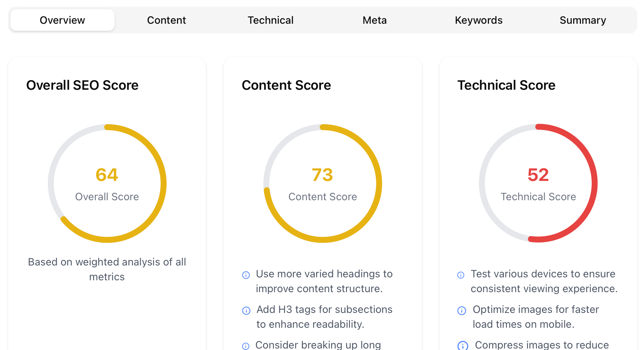Screen dimensions: 644x350
Task: Click the info icon beside 'Add H3 tags' tip
Action: pos(246,311)
